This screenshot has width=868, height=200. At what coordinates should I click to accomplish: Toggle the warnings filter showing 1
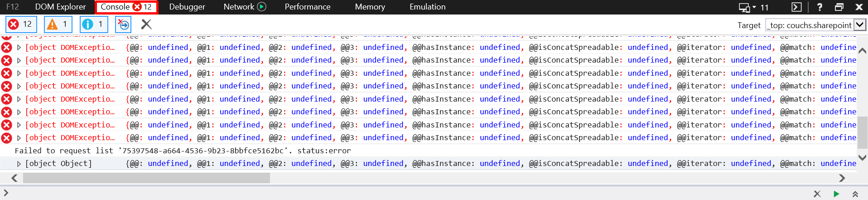tap(58, 24)
